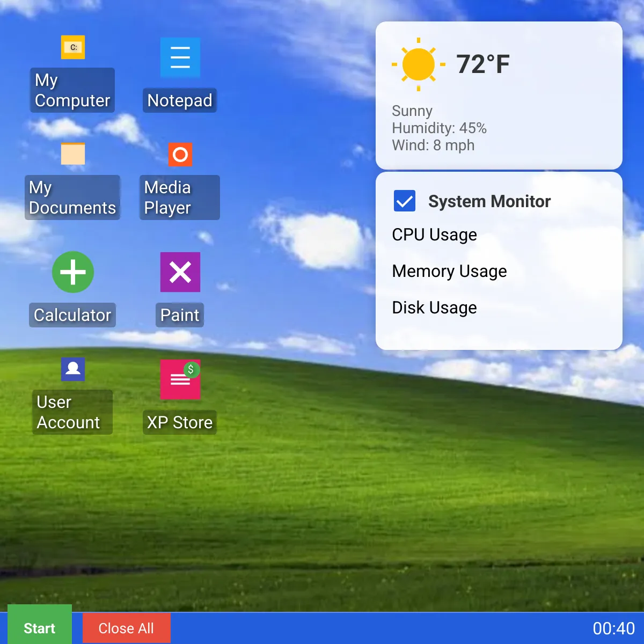Click the Start button on the taskbar

tap(40, 625)
